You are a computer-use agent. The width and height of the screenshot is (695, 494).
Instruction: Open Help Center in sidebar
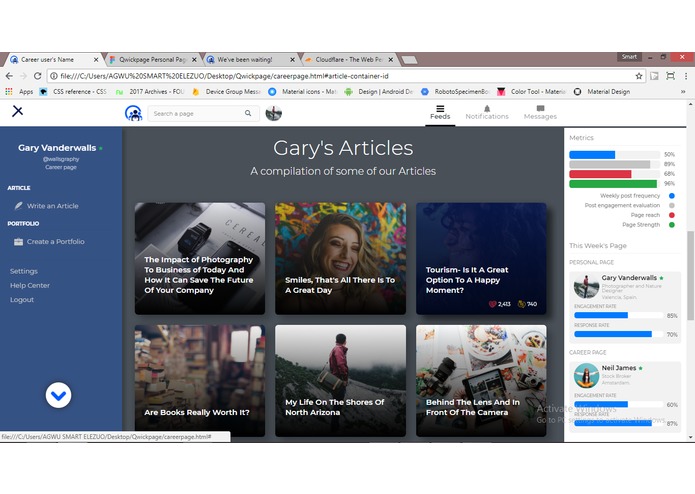(30, 285)
